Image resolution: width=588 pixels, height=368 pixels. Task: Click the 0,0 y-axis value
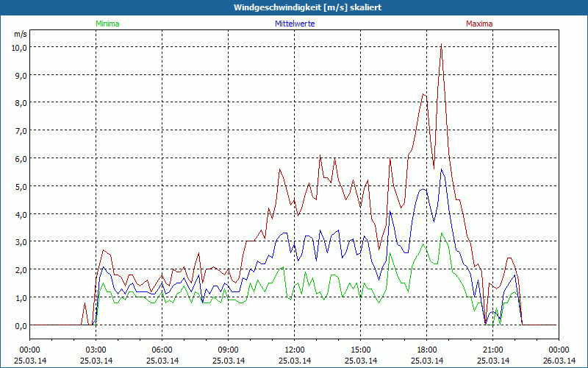[21, 325]
